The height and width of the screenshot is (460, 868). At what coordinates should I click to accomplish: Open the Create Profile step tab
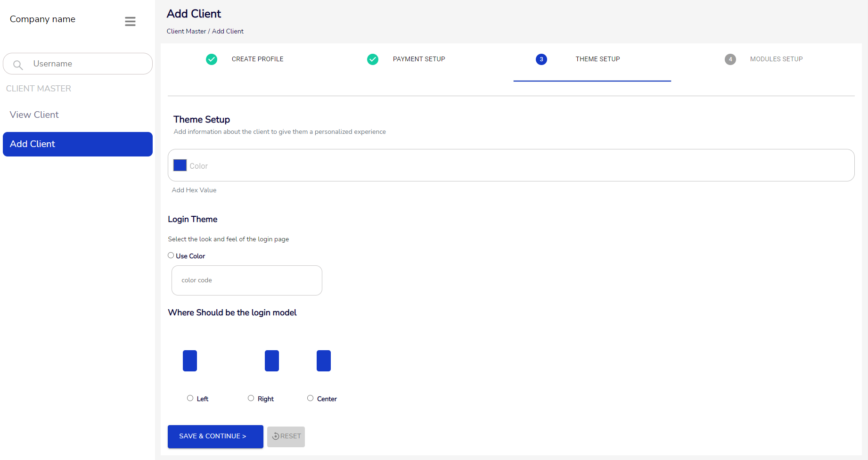point(257,59)
